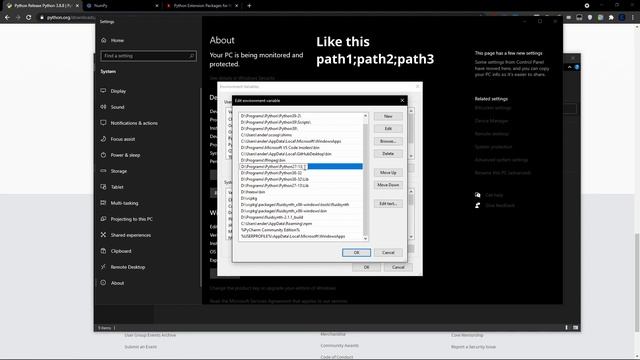Select the ffmpeg\bin path entry
The width and height of the screenshot is (640, 360).
click(301, 160)
